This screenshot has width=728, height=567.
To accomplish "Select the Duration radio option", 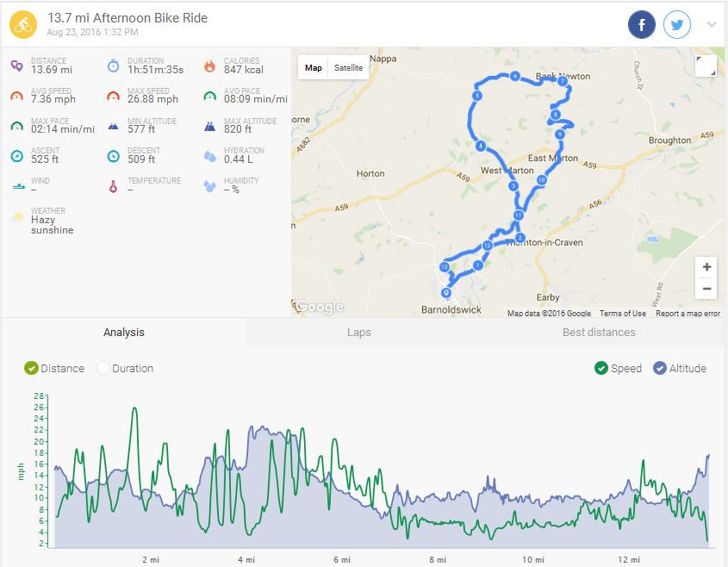I will (103, 368).
